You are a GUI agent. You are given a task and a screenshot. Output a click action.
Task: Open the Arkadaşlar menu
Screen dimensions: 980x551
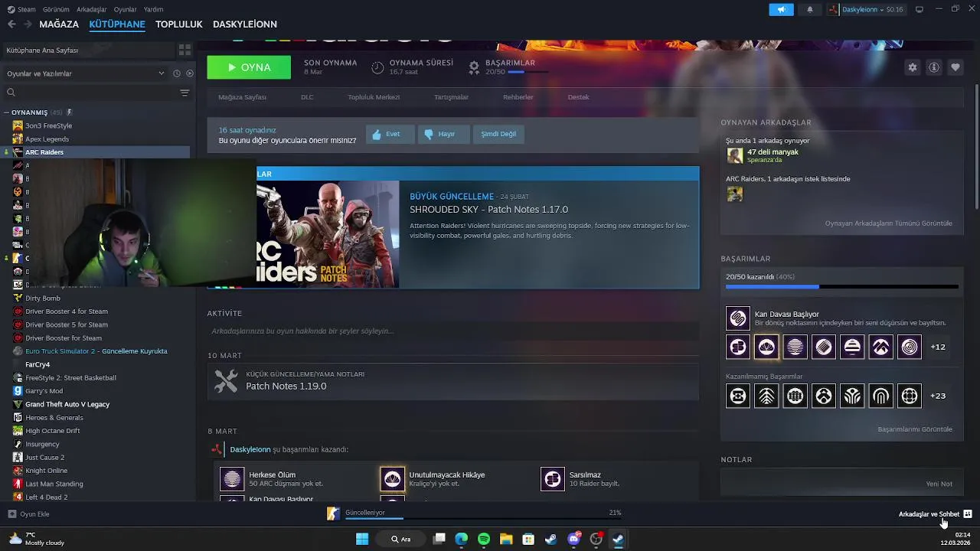92,9
